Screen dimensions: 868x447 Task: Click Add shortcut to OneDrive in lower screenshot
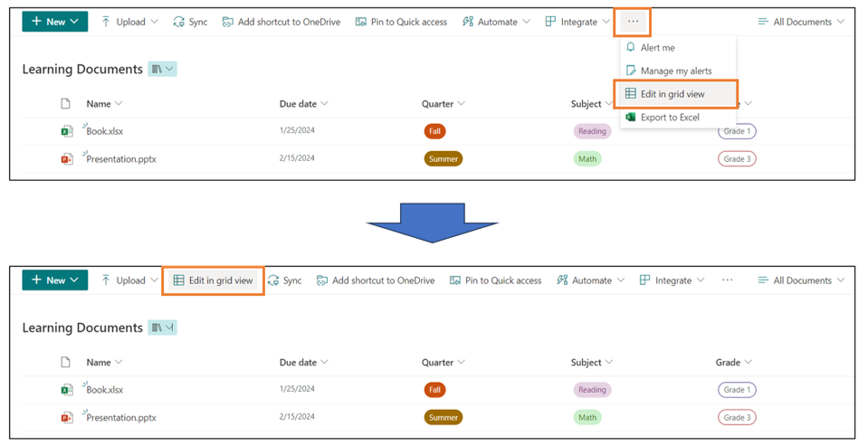pos(376,280)
